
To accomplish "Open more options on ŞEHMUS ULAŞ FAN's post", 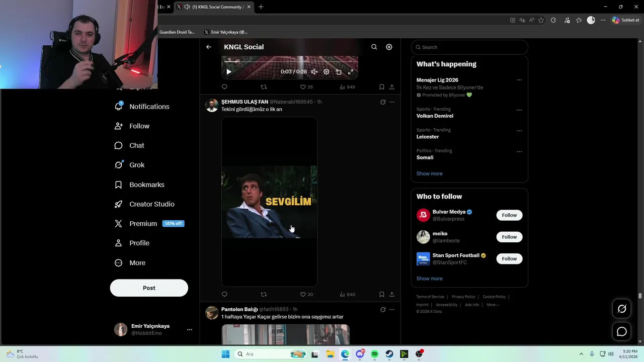I will coord(392,102).
